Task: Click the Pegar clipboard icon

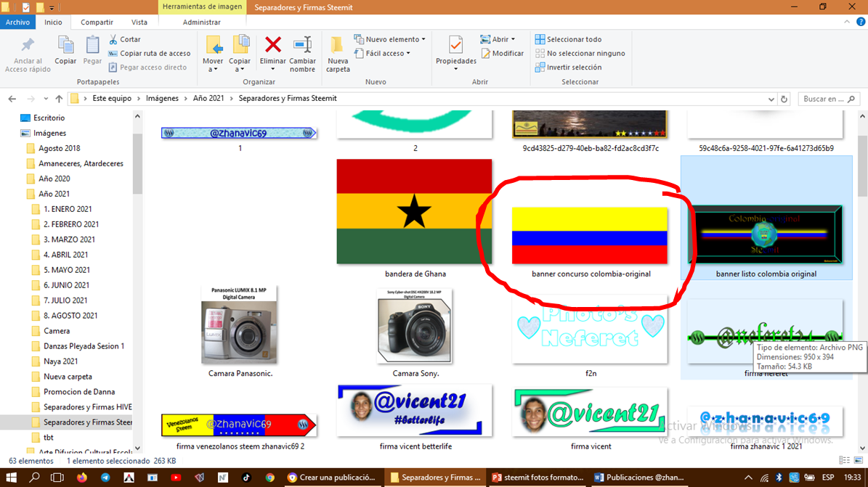Action: 92,45
